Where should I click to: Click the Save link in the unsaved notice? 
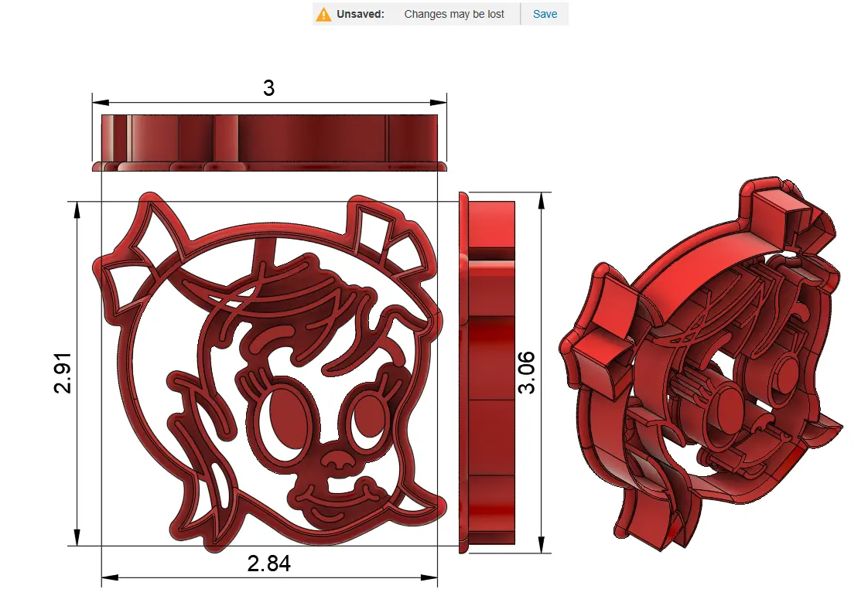pyautogui.click(x=545, y=15)
